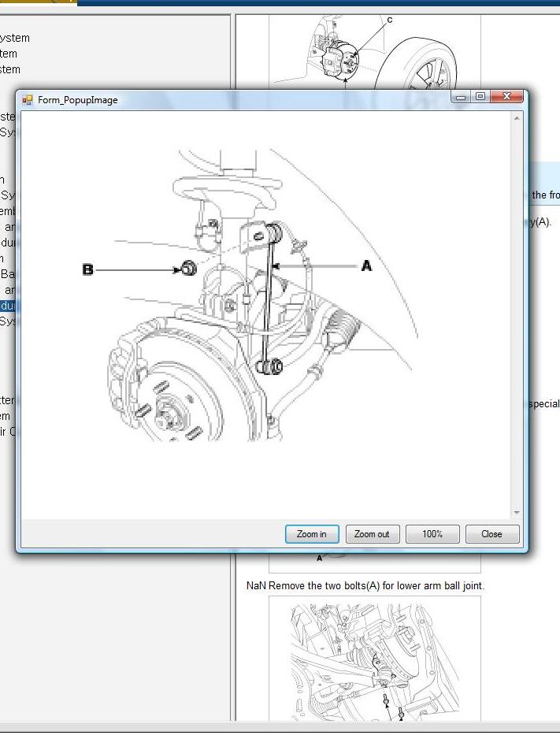The width and height of the screenshot is (560, 735).
Task: Click the popup scrollbar up arrow
Action: click(x=517, y=118)
